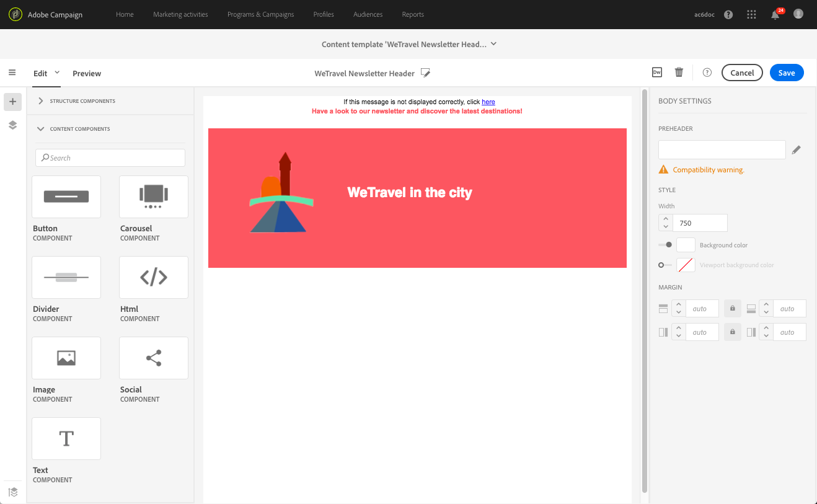
Task: Follow the 'here' mirror page link
Action: pos(488,102)
